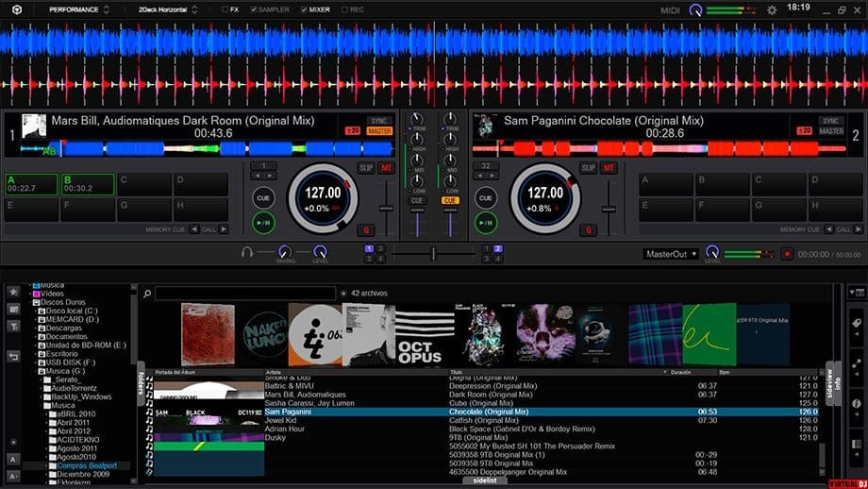Viewport: 868px width, 489px height.
Task: Open the filter icon in browser left sidebar
Action: pos(13,327)
